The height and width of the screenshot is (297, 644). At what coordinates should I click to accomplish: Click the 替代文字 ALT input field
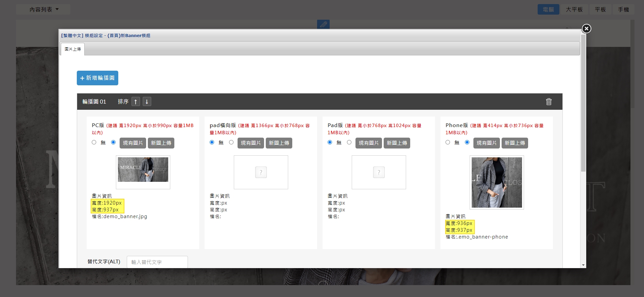[x=157, y=262]
